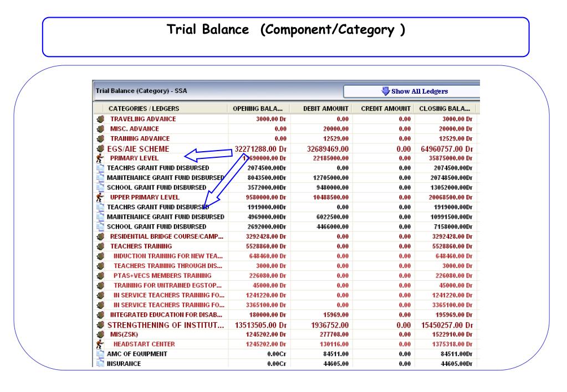This screenshot has height=392, width=567.
Task: Click debit amount 12705000.00
Action: (x=330, y=178)
